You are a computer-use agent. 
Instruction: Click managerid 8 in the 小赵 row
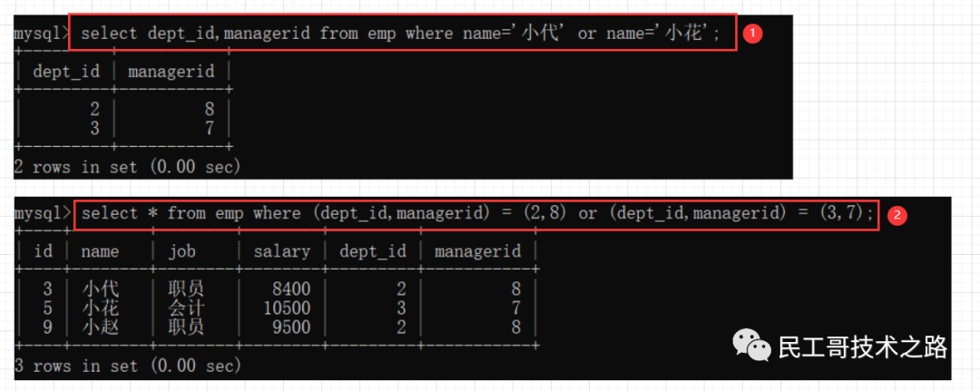pyautogui.click(x=515, y=327)
